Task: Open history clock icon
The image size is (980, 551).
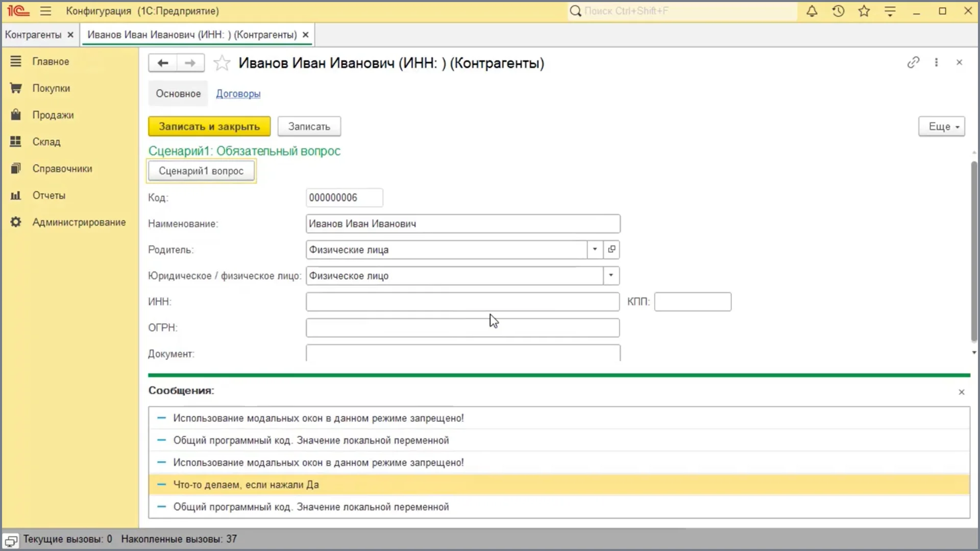Action: click(x=838, y=11)
